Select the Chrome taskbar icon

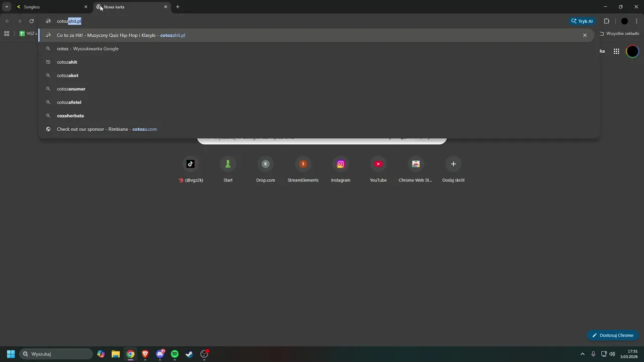[130, 354]
